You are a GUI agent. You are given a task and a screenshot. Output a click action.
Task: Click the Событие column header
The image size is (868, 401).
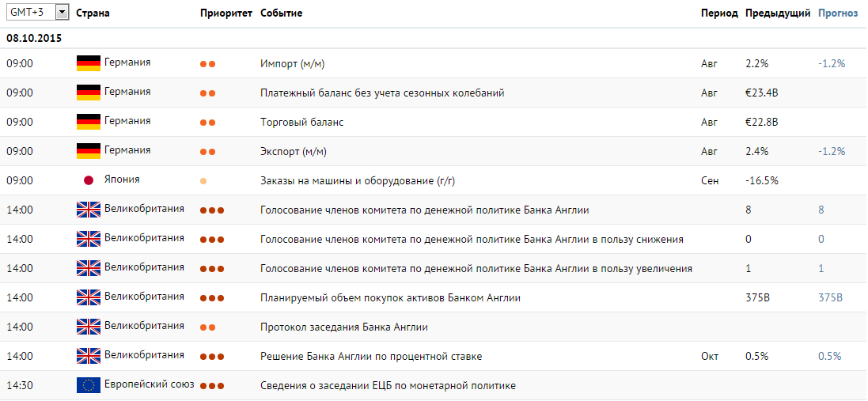tap(281, 13)
